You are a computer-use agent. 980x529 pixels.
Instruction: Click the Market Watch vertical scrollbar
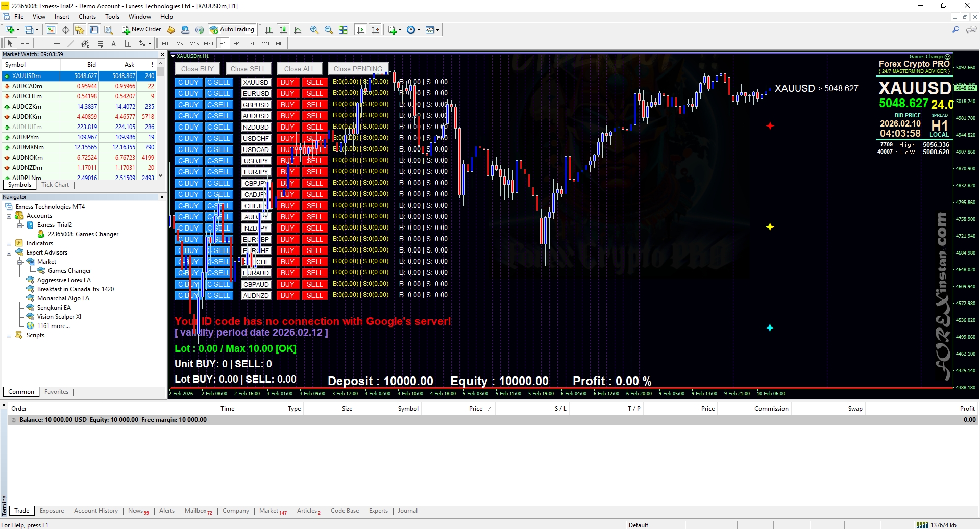161,119
